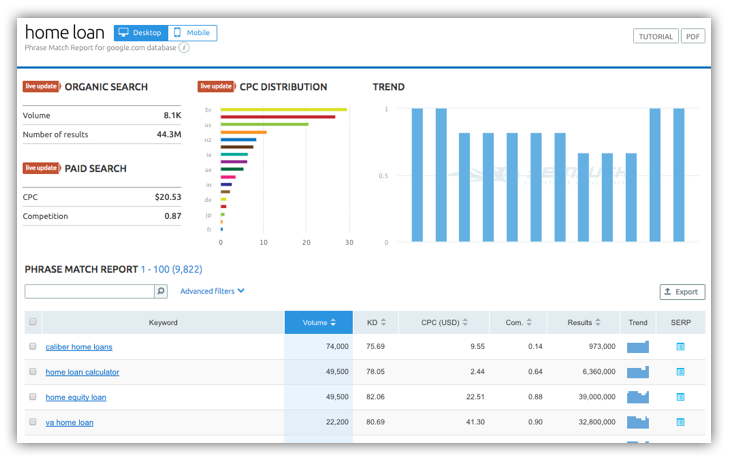Open SERP snapshot icon for home loan calculator
Image resolution: width=729 pixels, height=460 pixels.
[680, 372]
